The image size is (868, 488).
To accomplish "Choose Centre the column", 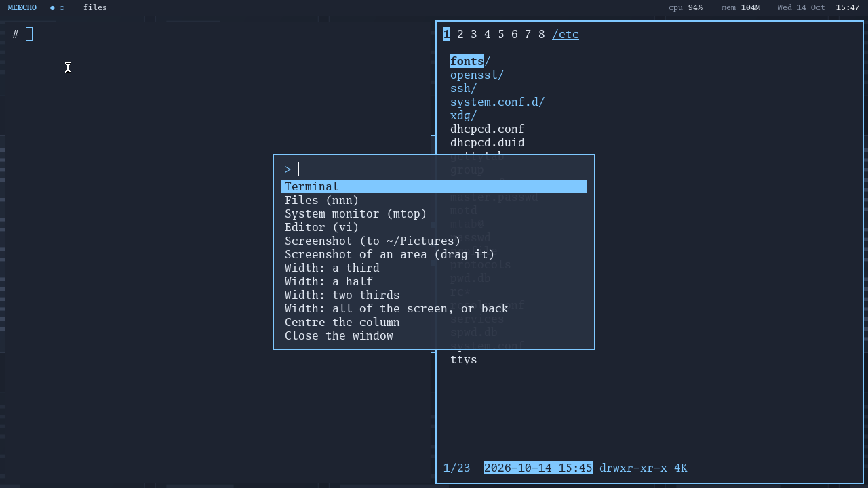I will tap(434, 323).
